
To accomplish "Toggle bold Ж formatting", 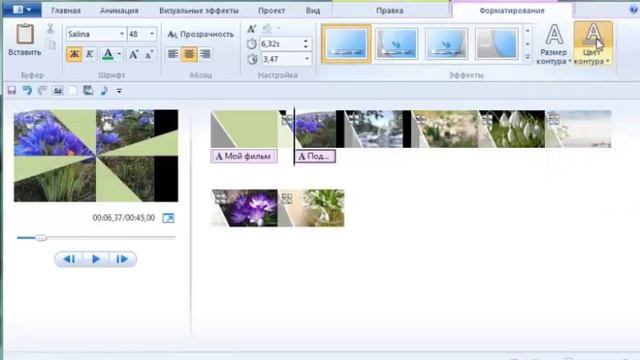I will tap(74, 54).
